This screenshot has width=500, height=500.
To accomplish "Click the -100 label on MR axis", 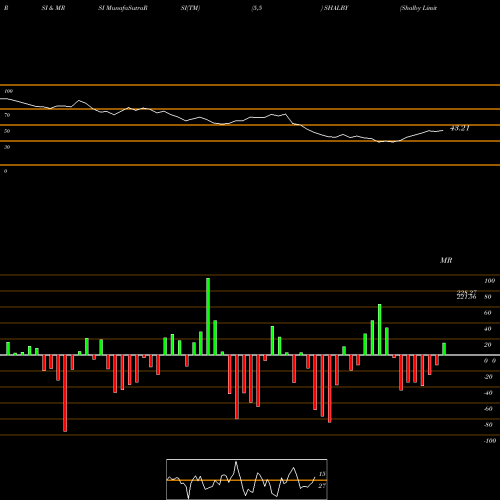I will (x=489, y=441).
